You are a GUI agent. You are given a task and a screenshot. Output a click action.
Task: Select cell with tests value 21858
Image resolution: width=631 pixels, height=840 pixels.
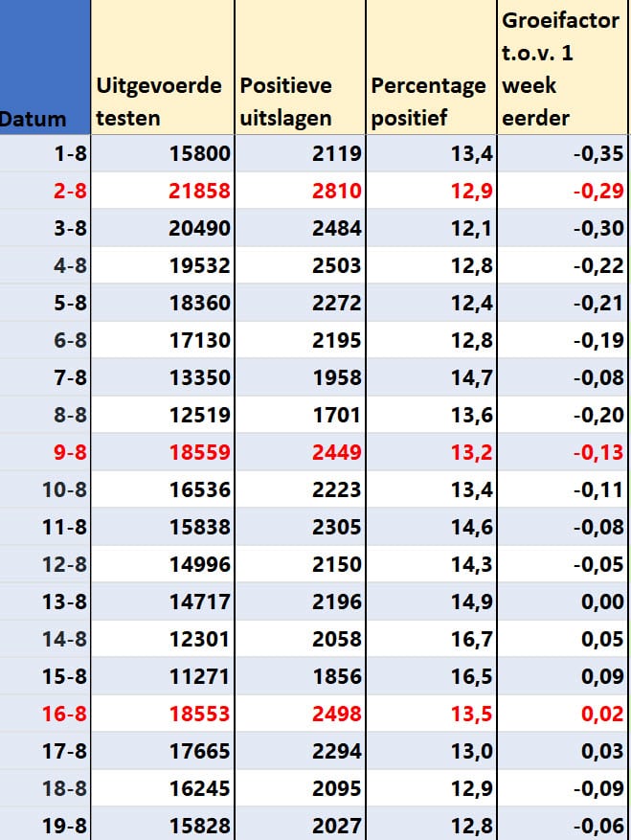(x=163, y=191)
